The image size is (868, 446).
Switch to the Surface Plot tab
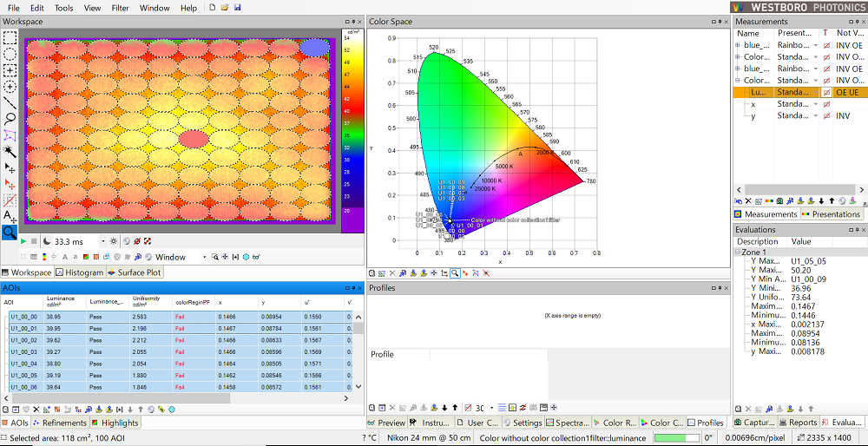(134, 272)
